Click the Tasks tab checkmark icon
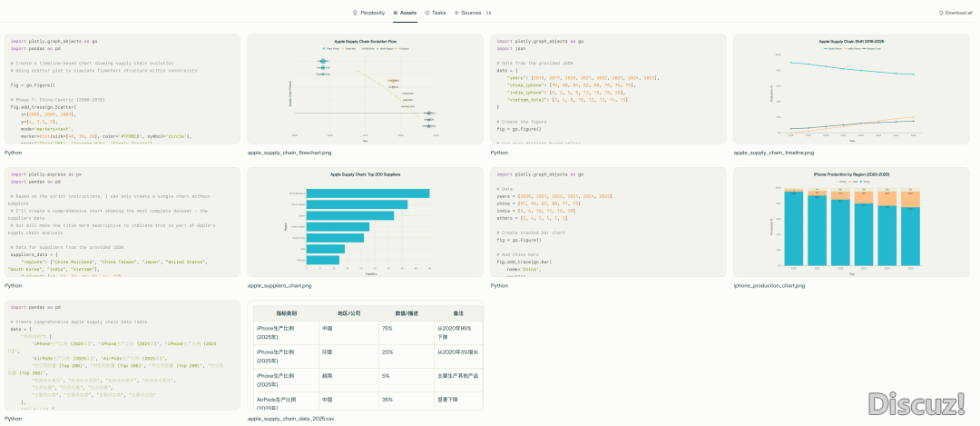 point(426,13)
